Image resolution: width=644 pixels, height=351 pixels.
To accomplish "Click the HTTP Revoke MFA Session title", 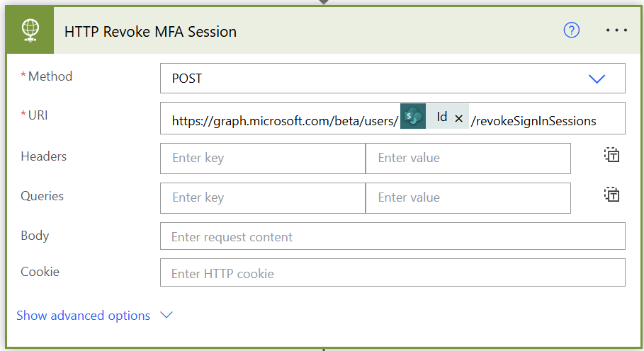I will tap(150, 31).
